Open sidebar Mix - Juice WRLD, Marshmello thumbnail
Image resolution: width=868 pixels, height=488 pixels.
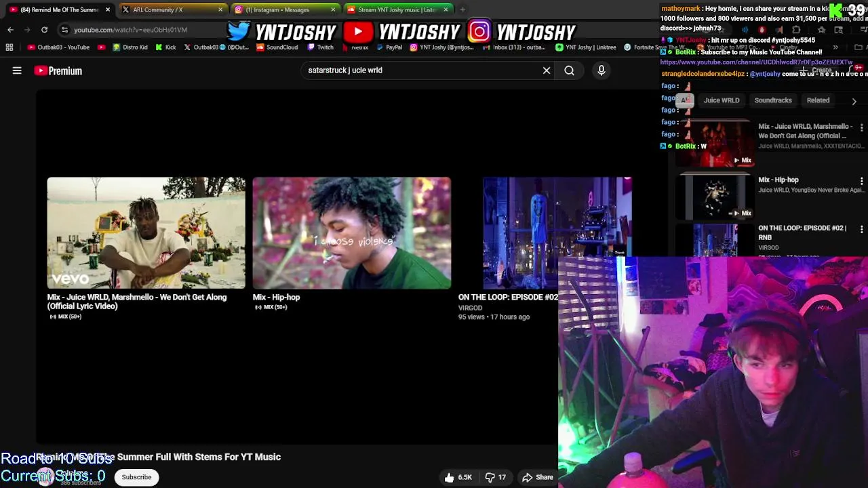[x=715, y=144]
